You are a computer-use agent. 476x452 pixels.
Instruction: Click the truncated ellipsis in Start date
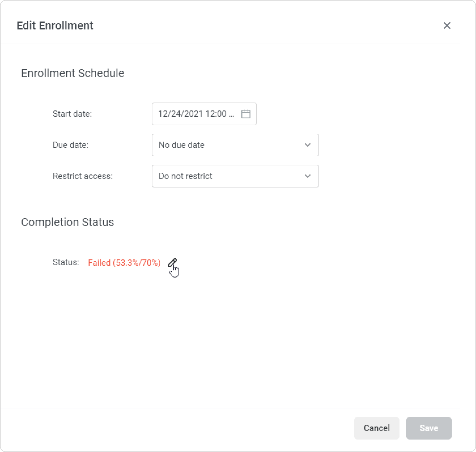(x=231, y=114)
